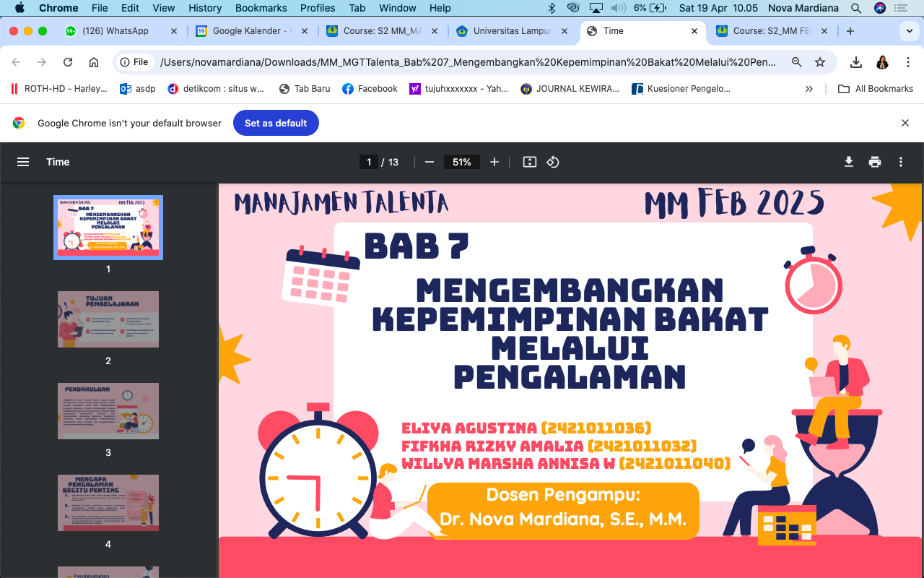Print the PDF document
The height and width of the screenshot is (578, 924).
pyautogui.click(x=875, y=162)
